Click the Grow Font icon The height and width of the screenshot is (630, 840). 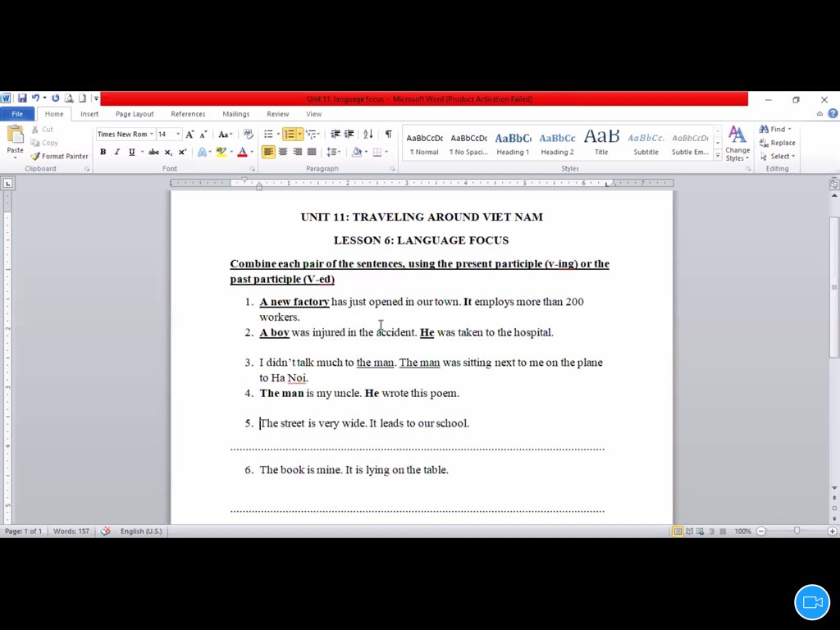[189, 135]
